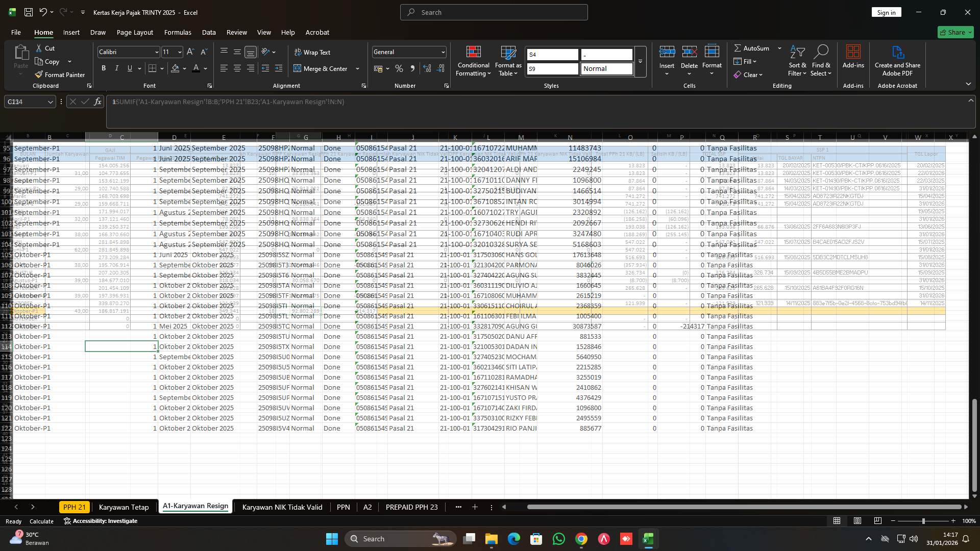
Task: Click the Wrap Text icon
Action: click(298, 52)
